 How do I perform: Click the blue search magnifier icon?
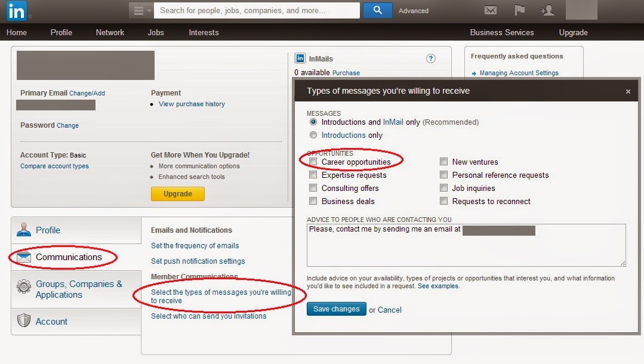point(377,10)
